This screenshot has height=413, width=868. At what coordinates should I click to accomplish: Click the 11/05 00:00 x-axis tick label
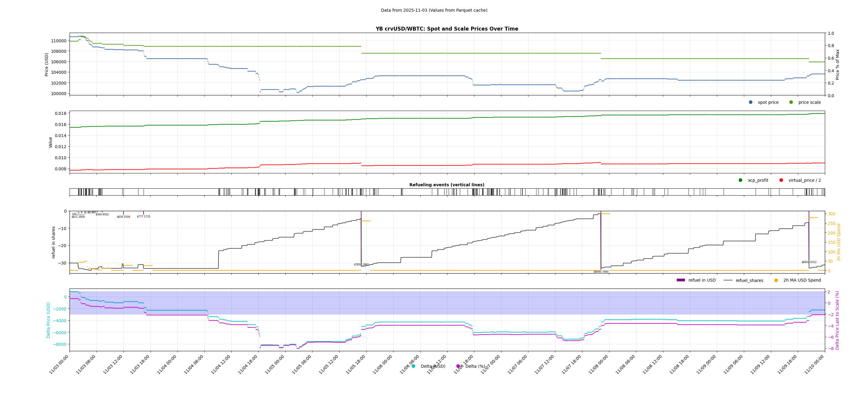click(275, 364)
